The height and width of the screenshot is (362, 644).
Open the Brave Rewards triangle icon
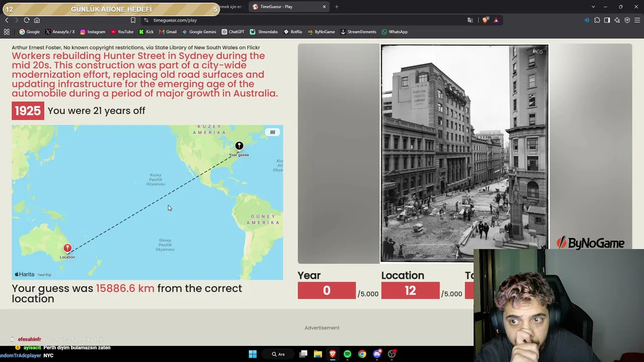pyautogui.click(x=496, y=20)
